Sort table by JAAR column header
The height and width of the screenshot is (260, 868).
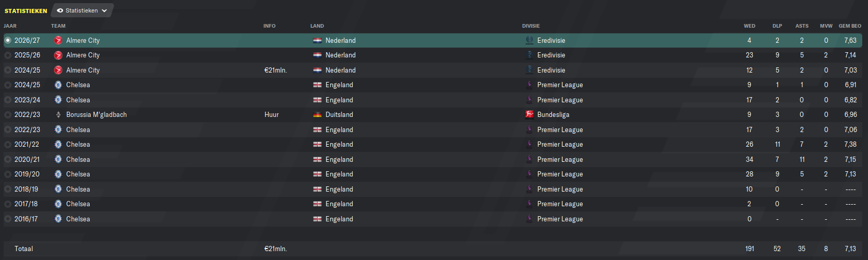(x=10, y=26)
